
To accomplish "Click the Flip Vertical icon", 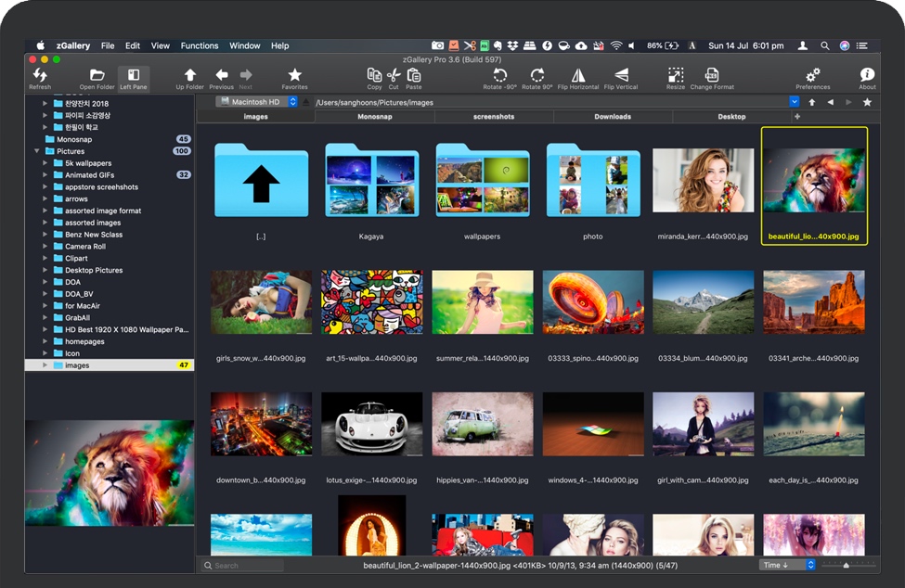I will pyautogui.click(x=621, y=75).
